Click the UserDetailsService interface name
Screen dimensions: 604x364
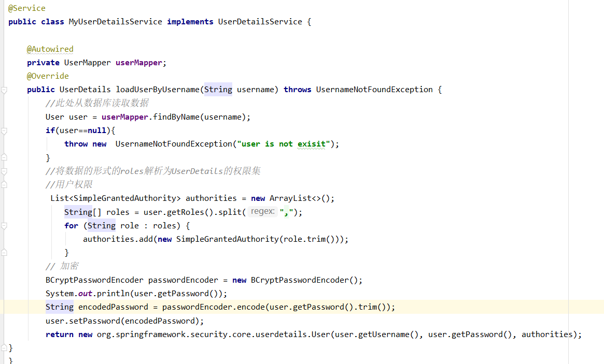pyautogui.click(x=260, y=22)
